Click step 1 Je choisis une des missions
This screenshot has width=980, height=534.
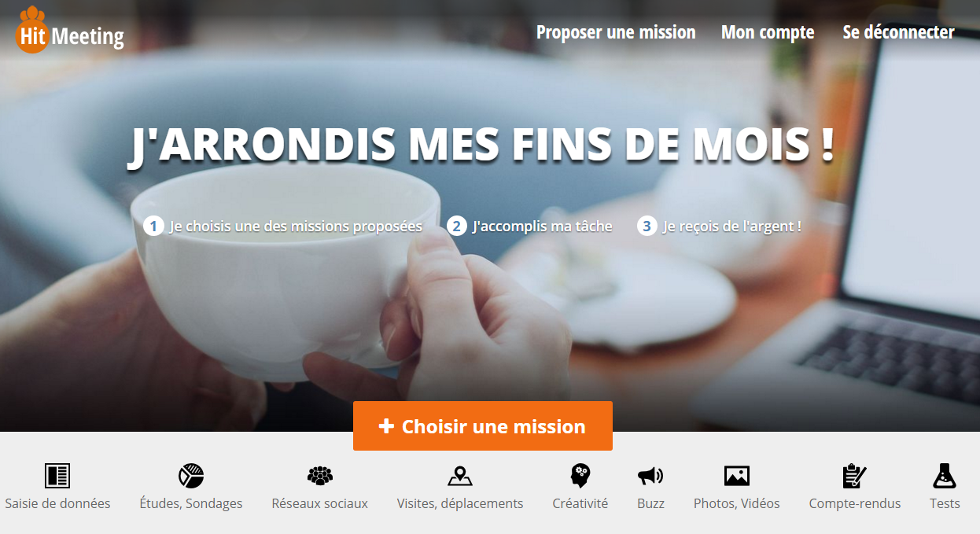click(283, 226)
